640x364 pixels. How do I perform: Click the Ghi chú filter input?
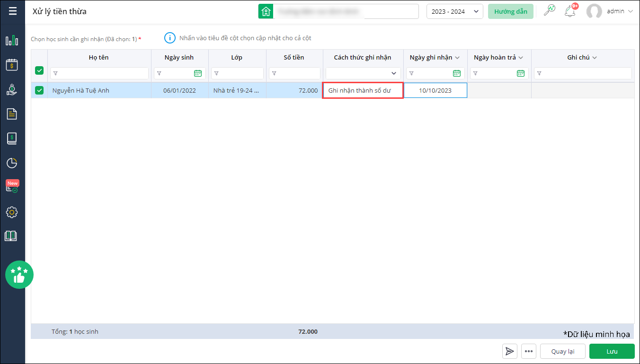click(x=583, y=73)
